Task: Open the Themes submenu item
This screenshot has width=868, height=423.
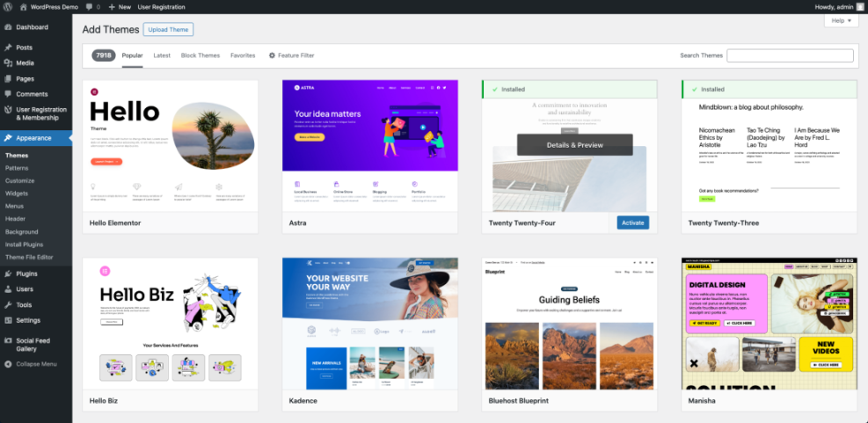Action: pyautogui.click(x=17, y=156)
